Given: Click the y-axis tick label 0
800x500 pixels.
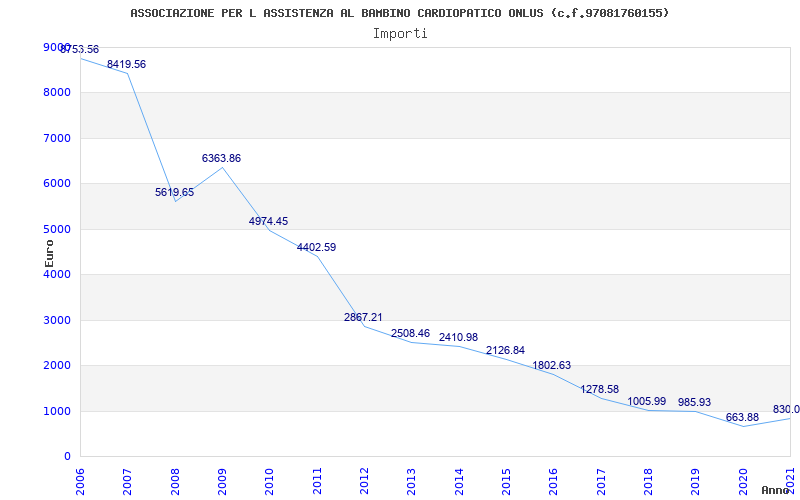Looking at the screenshot, I should pyautogui.click(x=68, y=457).
